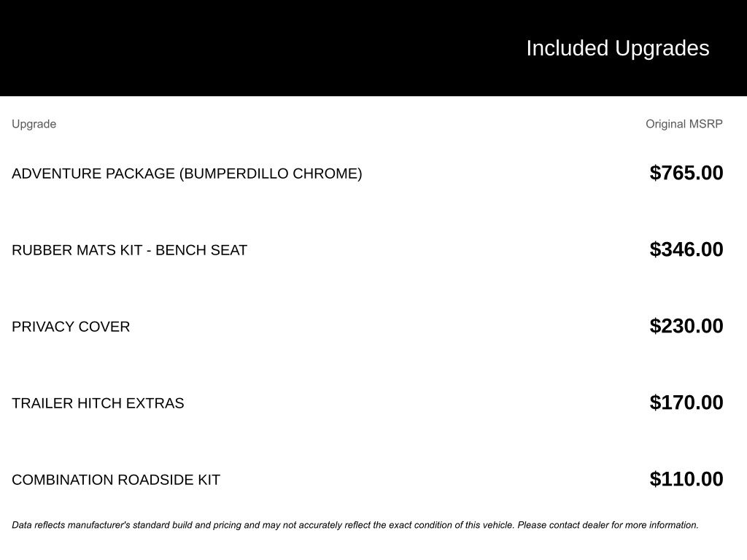Click the $170.00 price
Image resolution: width=747 pixels, height=560 pixels.
(686, 402)
